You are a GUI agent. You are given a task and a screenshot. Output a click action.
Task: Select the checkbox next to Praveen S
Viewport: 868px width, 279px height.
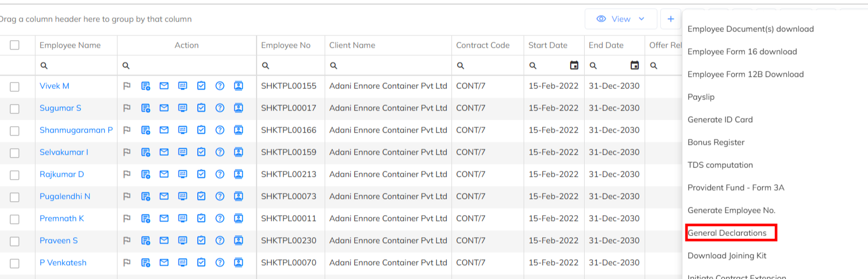point(15,241)
